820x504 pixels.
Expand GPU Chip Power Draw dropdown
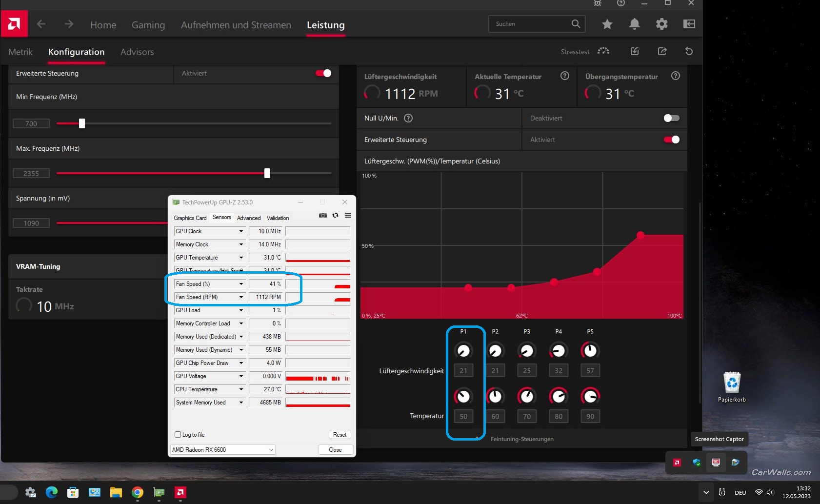point(241,363)
